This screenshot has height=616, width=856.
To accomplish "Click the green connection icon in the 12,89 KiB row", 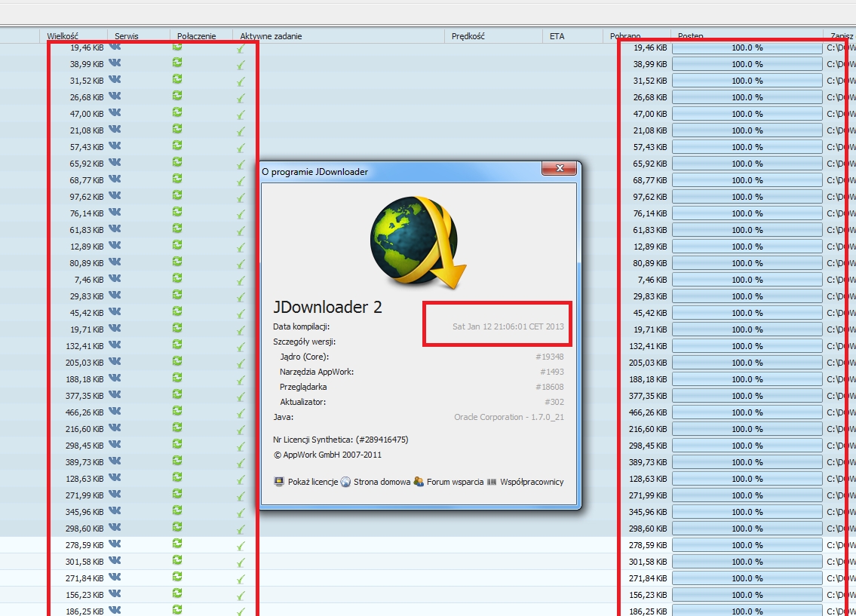I will pyautogui.click(x=177, y=245).
